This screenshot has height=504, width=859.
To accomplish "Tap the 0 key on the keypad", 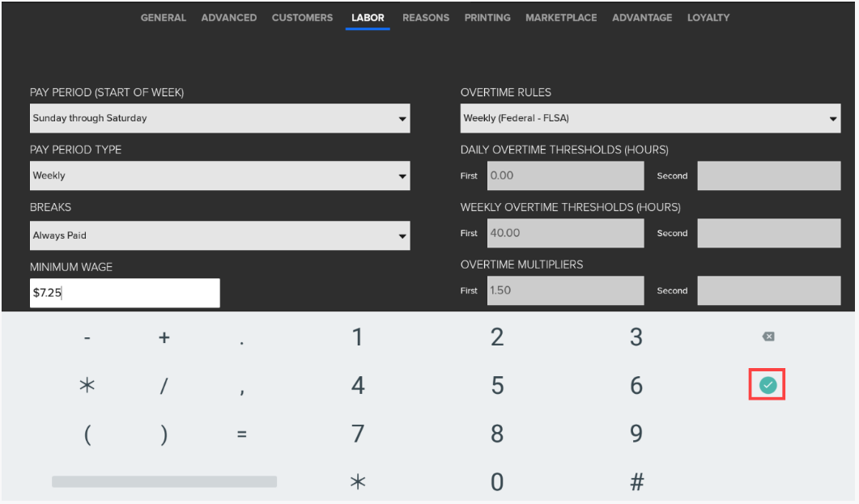I will pos(497,483).
